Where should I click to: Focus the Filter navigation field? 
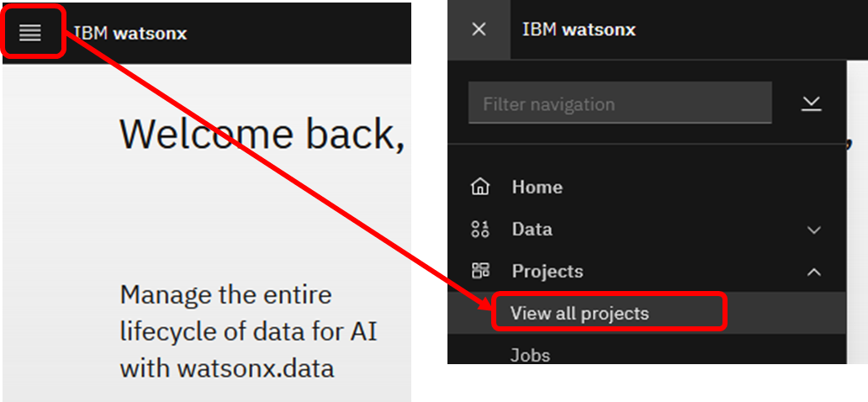click(x=620, y=104)
